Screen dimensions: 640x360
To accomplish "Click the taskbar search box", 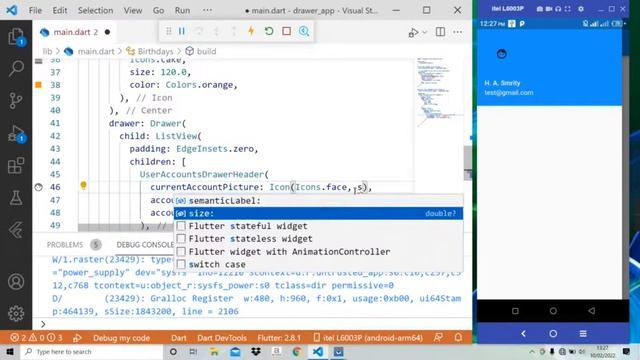I will [x=91, y=351].
